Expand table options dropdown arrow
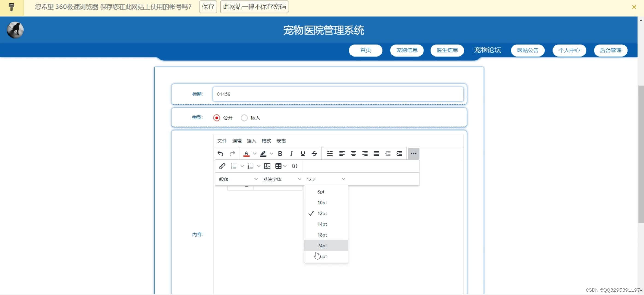The image size is (644, 295). pos(285,166)
